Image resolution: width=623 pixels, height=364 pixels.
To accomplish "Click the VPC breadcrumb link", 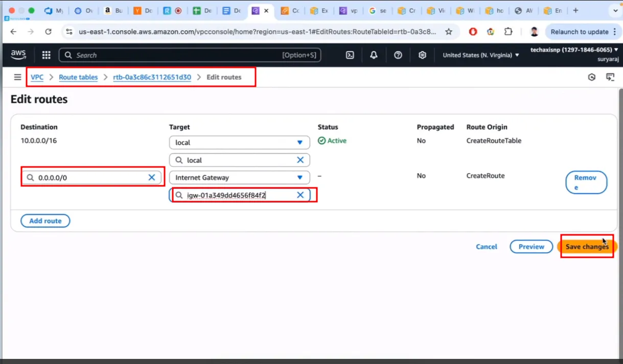I will coord(37,77).
